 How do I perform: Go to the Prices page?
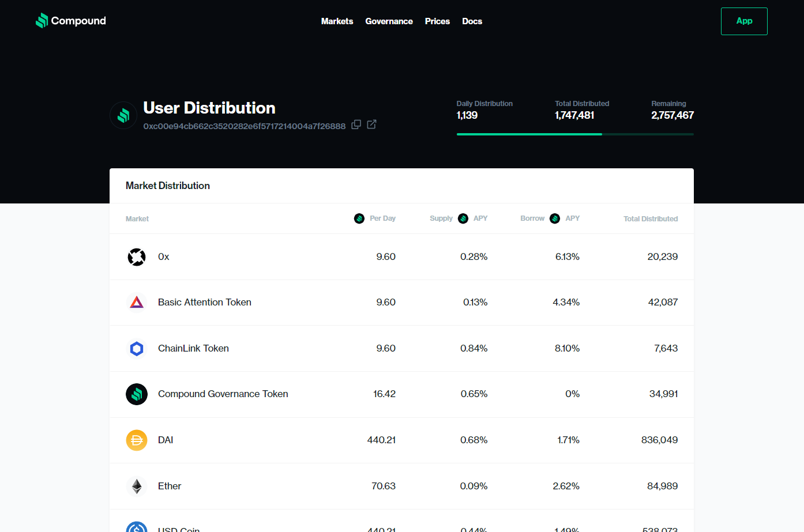coord(437,21)
